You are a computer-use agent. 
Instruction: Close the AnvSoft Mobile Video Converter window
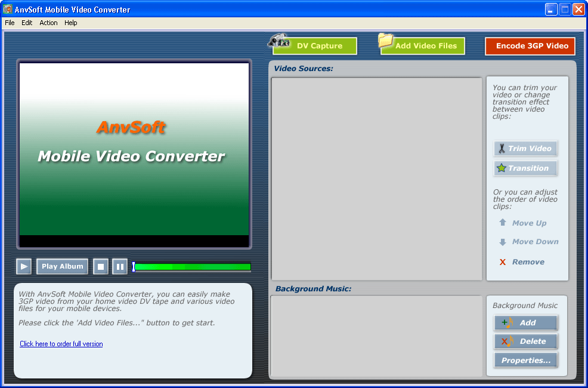(x=578, y=10)
